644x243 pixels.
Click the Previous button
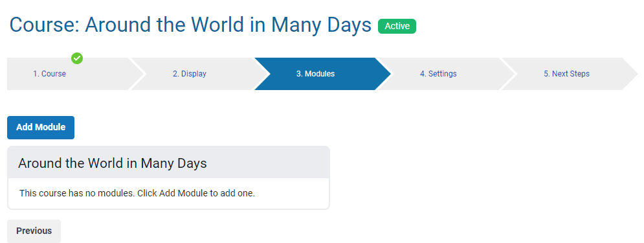34,231
